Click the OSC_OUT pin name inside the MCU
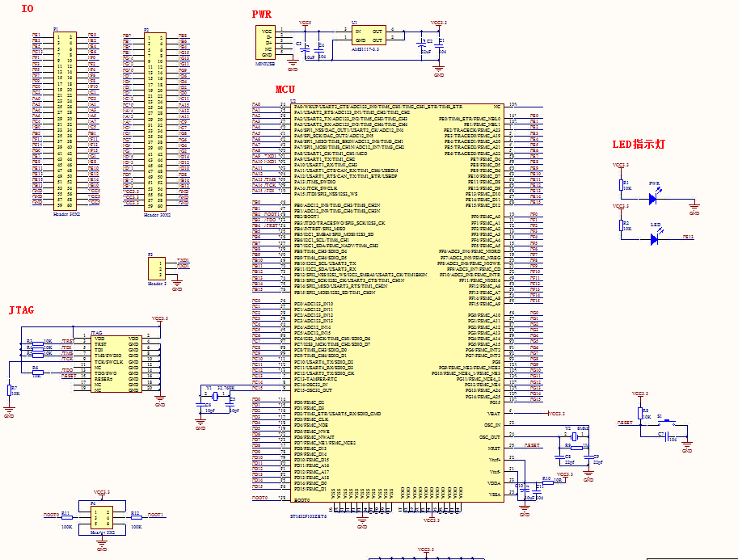 point(491,437)
